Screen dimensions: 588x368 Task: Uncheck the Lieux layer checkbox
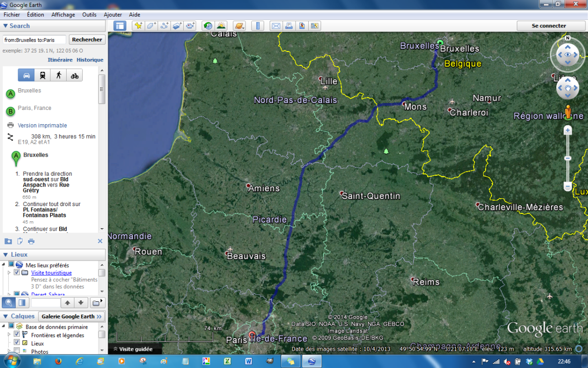pyautogui.click(x=17, y=343)
